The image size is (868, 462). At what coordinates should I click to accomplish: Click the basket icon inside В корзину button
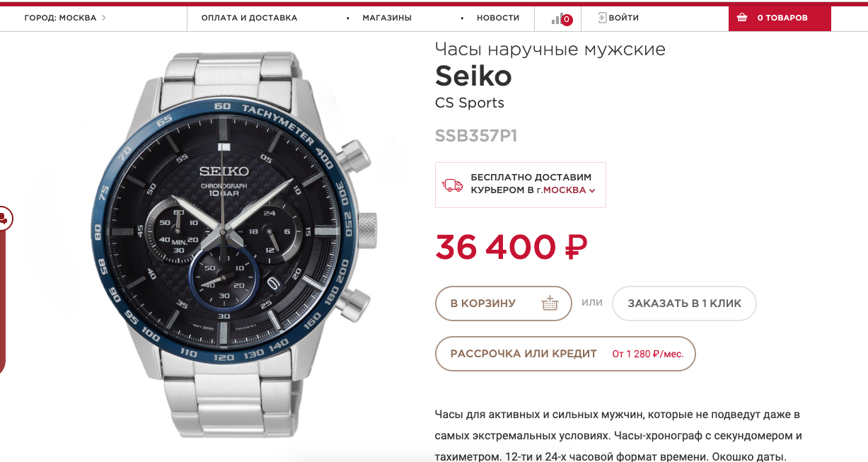(x=550, y=304)
